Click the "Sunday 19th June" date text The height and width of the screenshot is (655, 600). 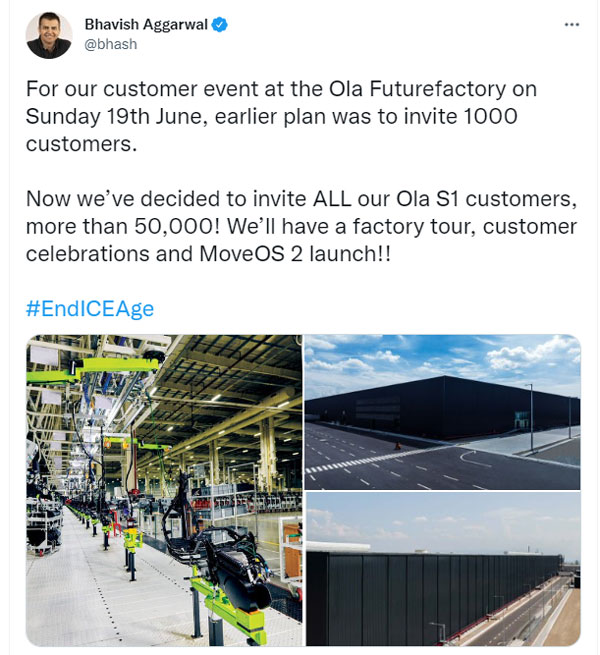pos(109,115)
